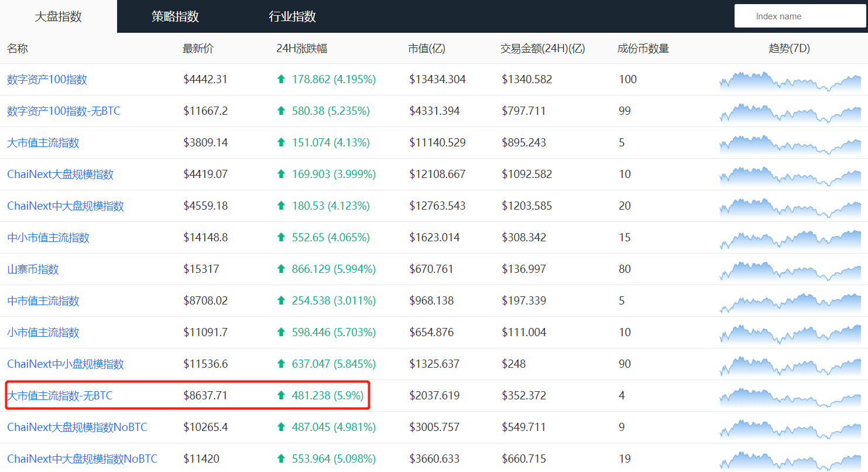
Task: Select market cap $2037.619
Action: click(x=434, y=396)
